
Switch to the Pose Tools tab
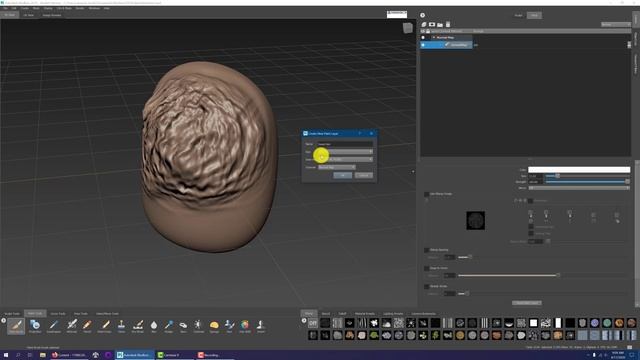81,313
